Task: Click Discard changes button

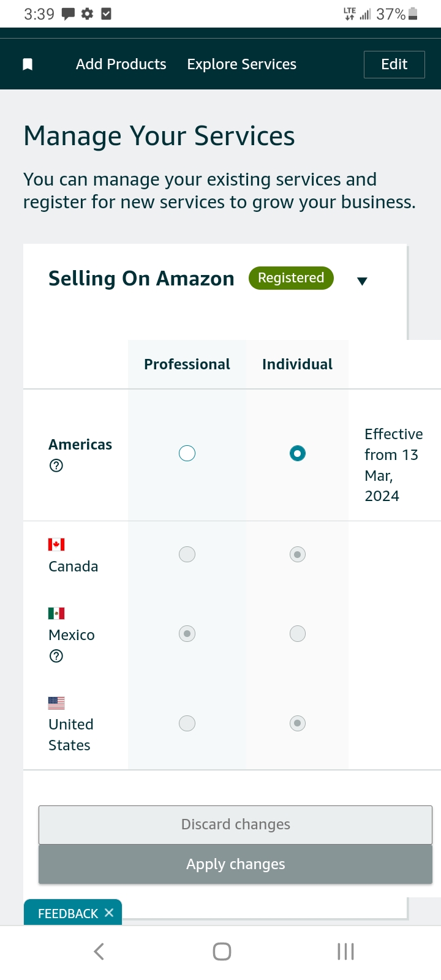Action: (235, 824)
